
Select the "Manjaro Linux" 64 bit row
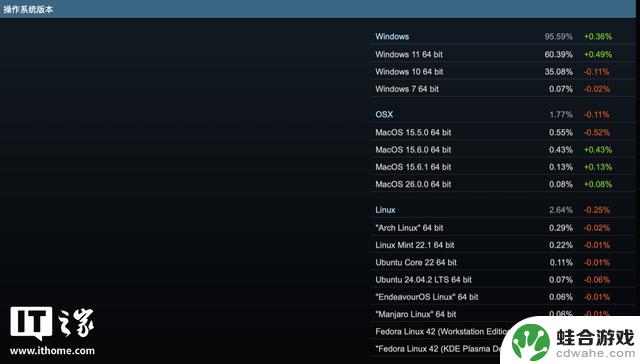click(503, 314)
